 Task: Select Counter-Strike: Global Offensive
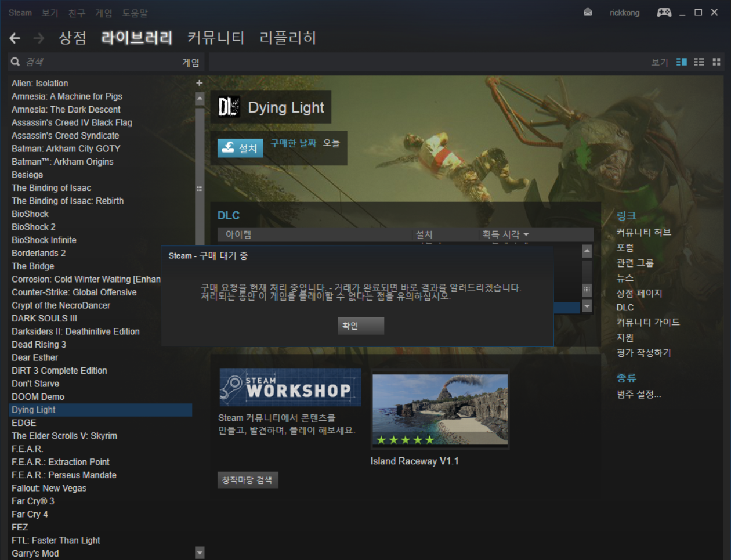click(x=74, y=292)
